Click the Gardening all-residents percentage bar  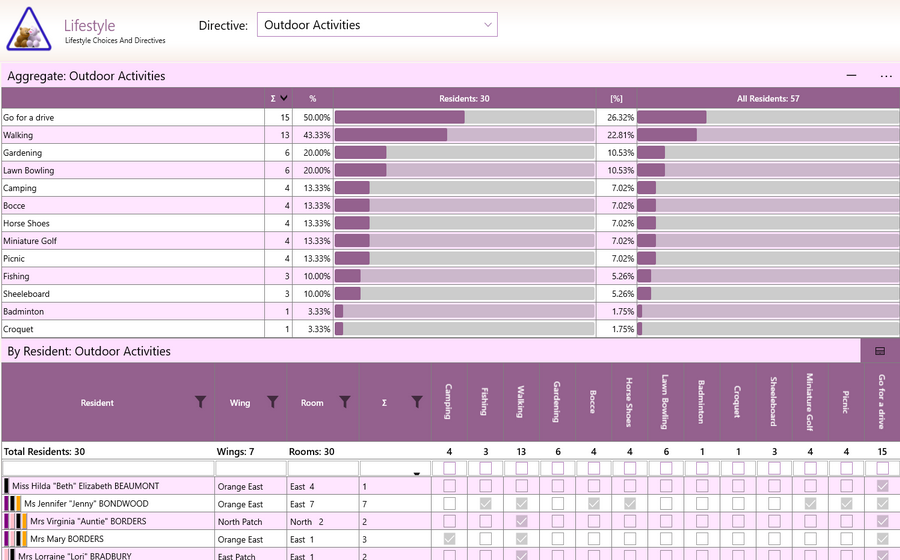coord(769,153)
